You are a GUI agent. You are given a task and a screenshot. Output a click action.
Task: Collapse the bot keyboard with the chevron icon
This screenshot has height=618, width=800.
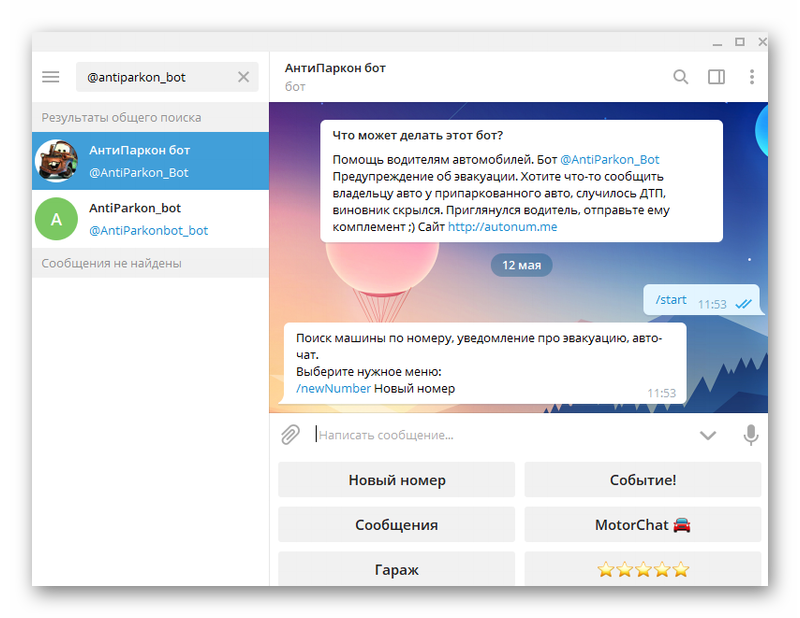pos(708,435)
